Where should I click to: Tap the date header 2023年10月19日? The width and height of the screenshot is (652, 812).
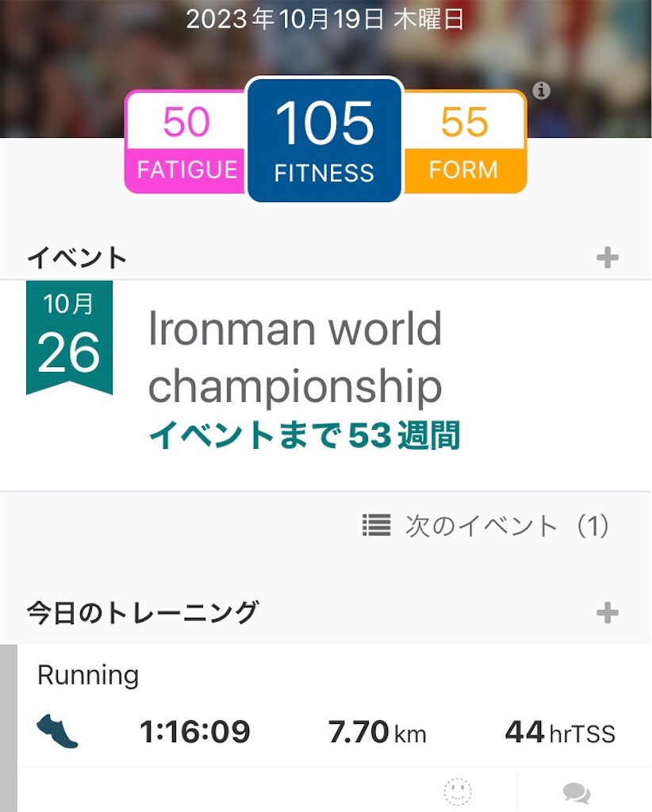click(x=324, y=20)
